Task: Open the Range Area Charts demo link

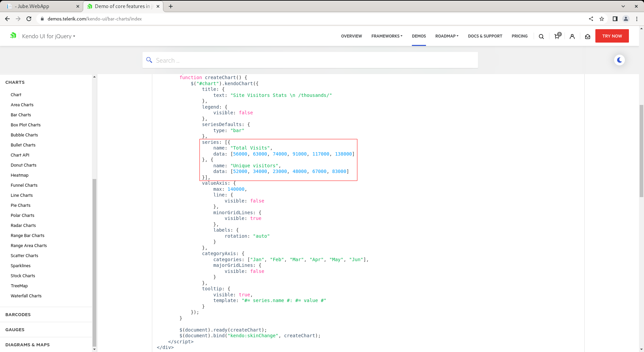Action: 29,246
